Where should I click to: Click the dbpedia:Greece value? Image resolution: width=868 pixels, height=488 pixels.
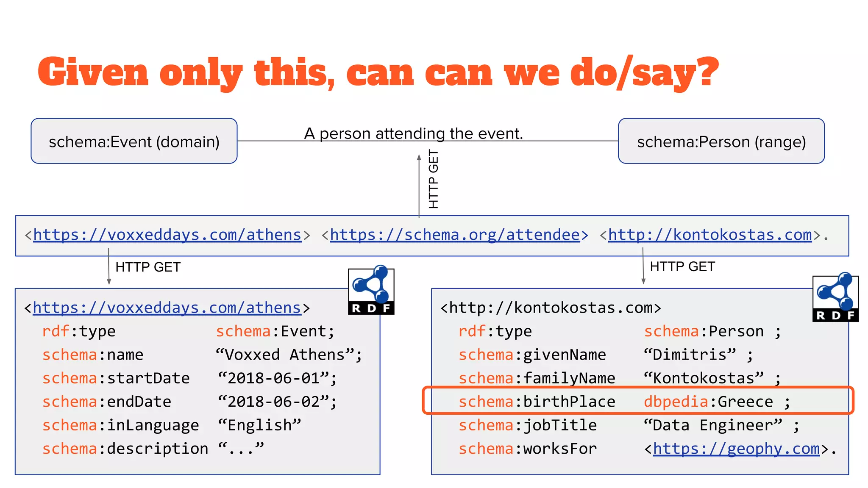(x=717, y=402)
